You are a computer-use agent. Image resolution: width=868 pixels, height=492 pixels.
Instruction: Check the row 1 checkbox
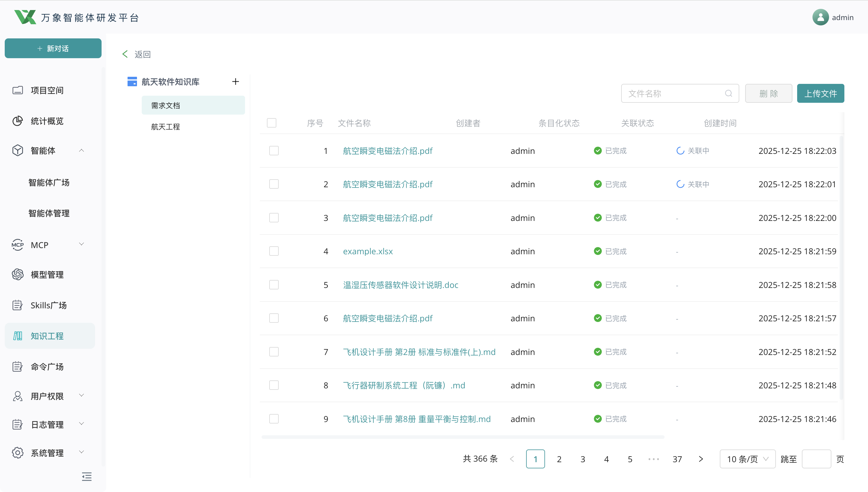274,151
